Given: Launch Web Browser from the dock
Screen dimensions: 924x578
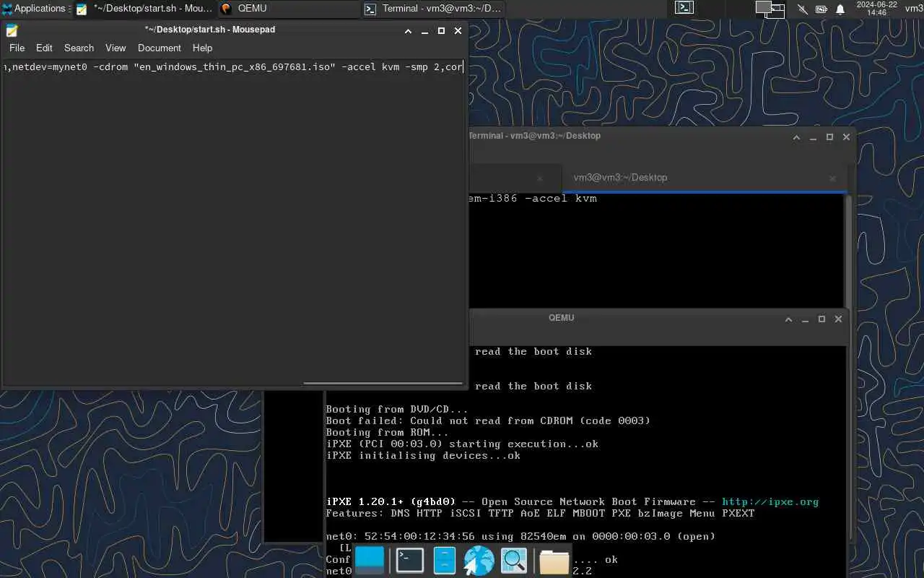Looking at the screenshot, I should pyautogui.click(x=479, y=561).
